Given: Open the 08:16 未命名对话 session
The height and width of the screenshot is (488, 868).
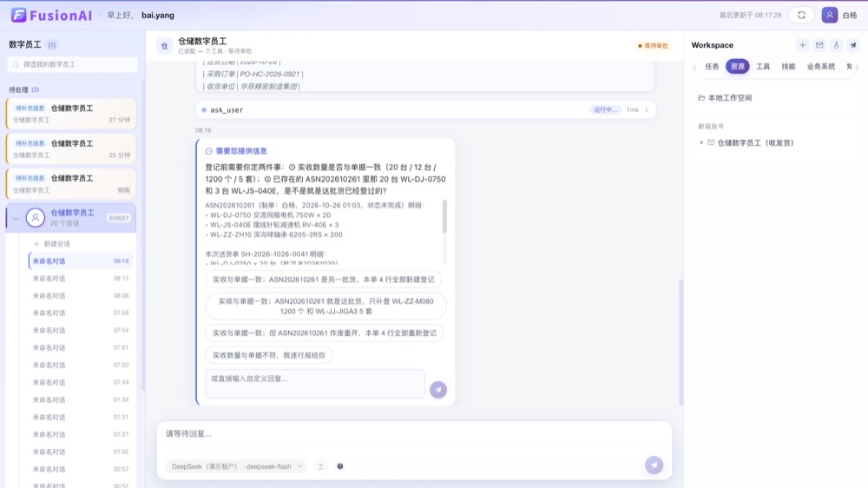Looking at the screenshot, I should point(80,260).
